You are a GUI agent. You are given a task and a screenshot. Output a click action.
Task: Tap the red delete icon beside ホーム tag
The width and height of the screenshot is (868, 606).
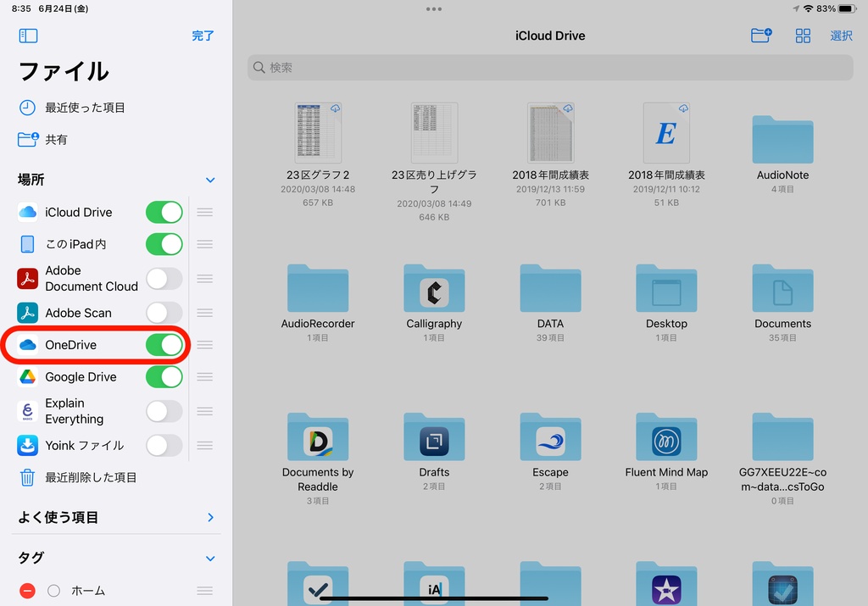(27, 591)
